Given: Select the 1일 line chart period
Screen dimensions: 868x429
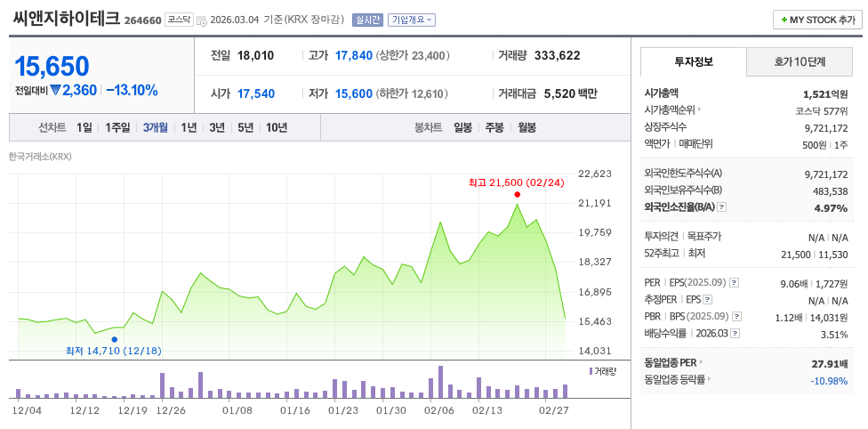Looking at the screenshot, I should coord(84,127).
